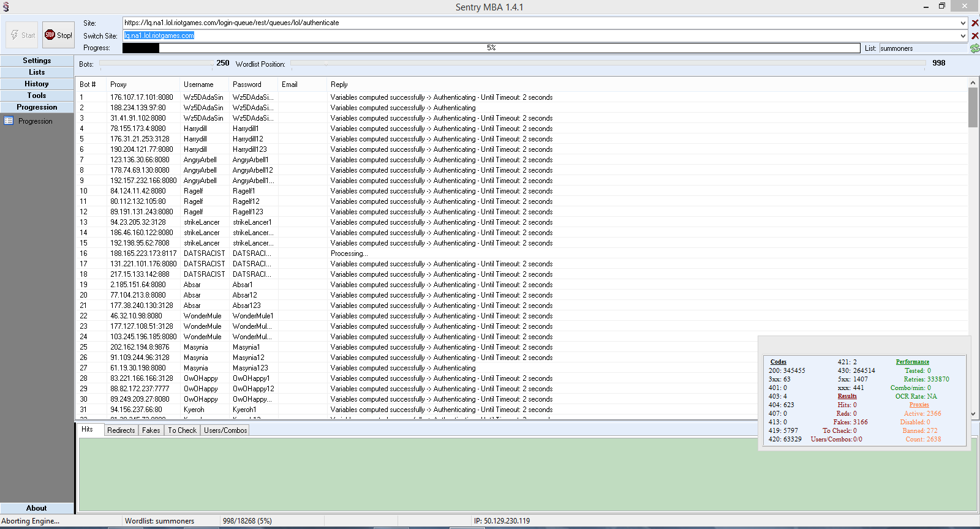Click the Codes heading in the stats panel
The height and width of the screenshot is (529, 980).
[x=778, y=362]
